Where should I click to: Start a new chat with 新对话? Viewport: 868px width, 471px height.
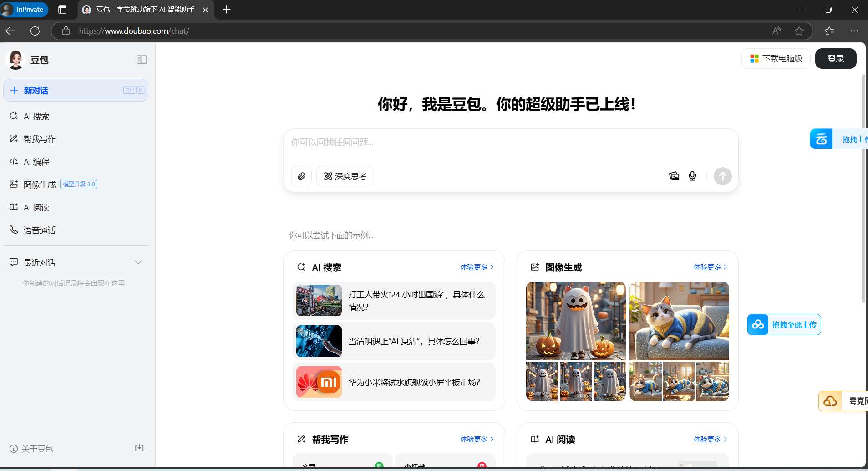click(x=76, y=90)
